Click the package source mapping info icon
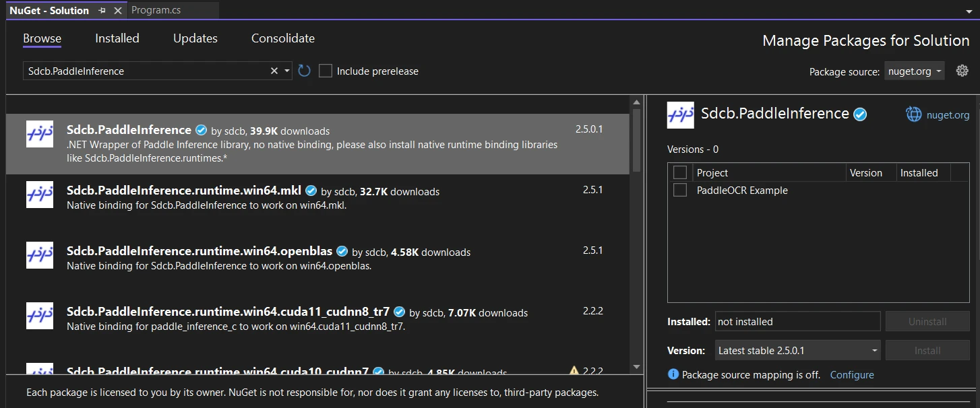Viewport: 980px width, 408px height. point(673,374)
